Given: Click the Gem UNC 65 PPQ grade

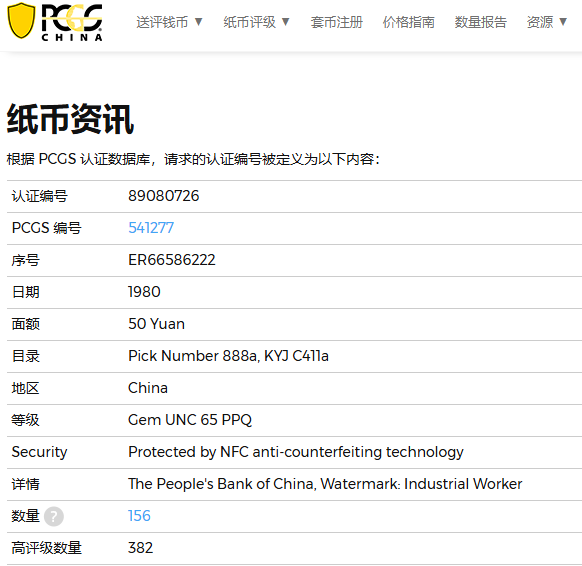Looking at the screenshot, I should (x=190, y=420).
